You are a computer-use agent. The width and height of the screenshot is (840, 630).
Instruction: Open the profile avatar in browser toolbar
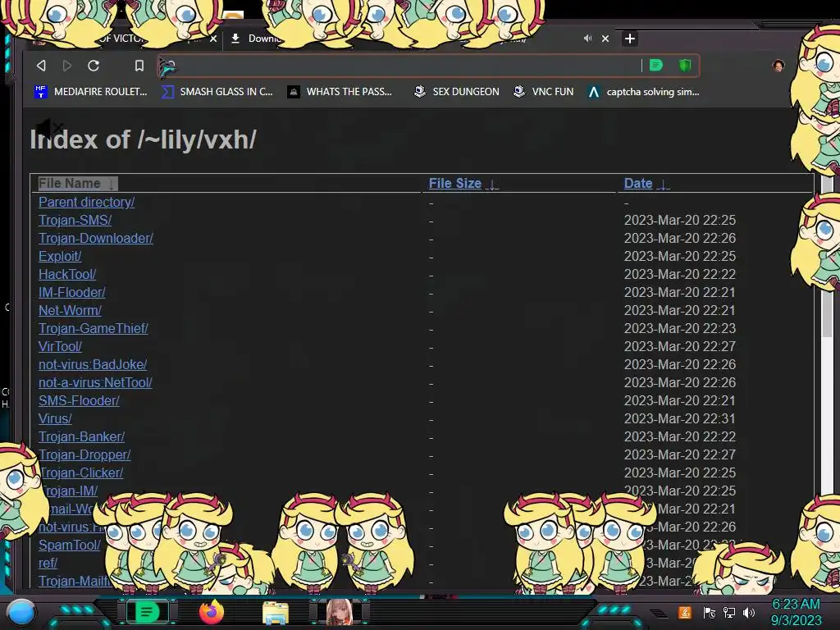(x=778, y=66)
